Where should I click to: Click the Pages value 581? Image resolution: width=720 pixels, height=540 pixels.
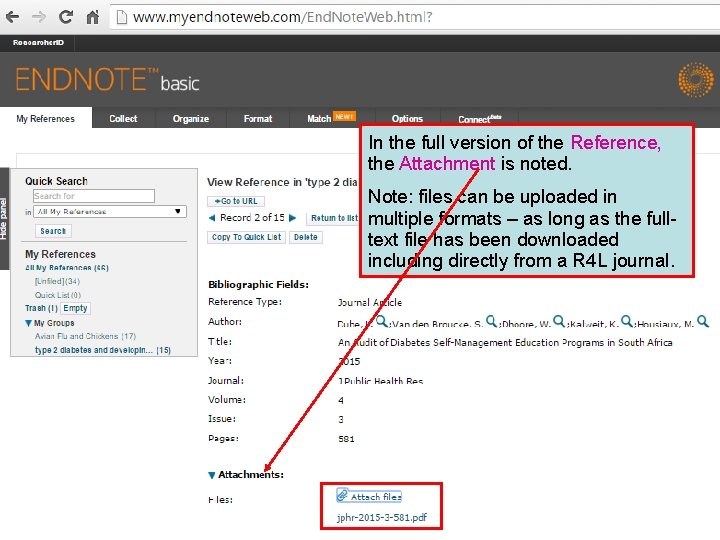pyautogui.click(x=346, y=439)
